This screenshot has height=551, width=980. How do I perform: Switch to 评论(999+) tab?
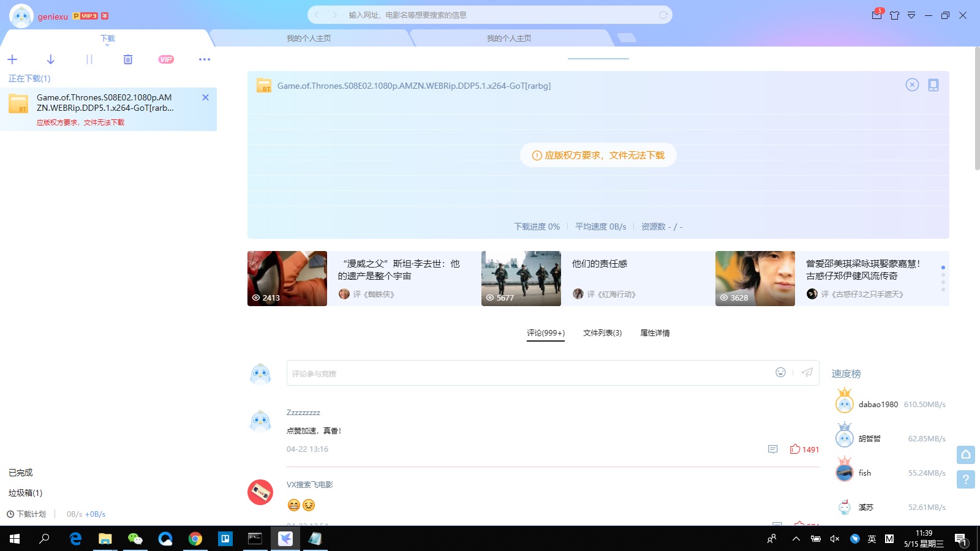[546, 333]
